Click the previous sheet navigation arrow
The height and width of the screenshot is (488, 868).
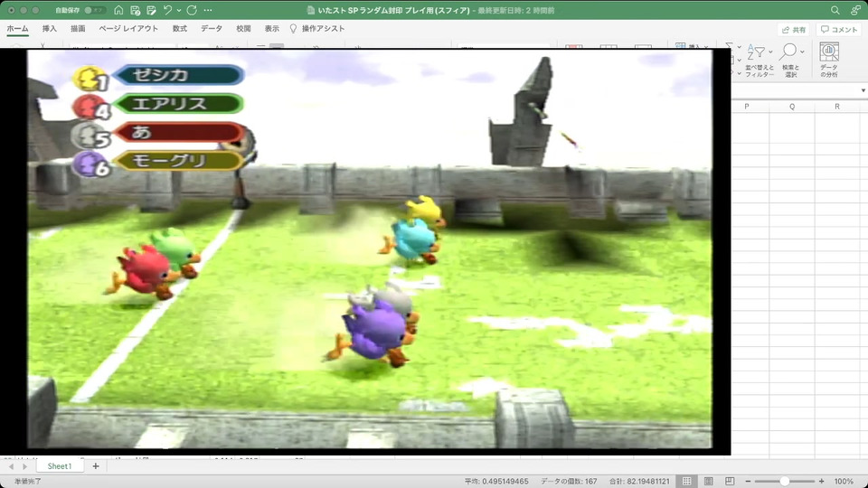[11, 466]
